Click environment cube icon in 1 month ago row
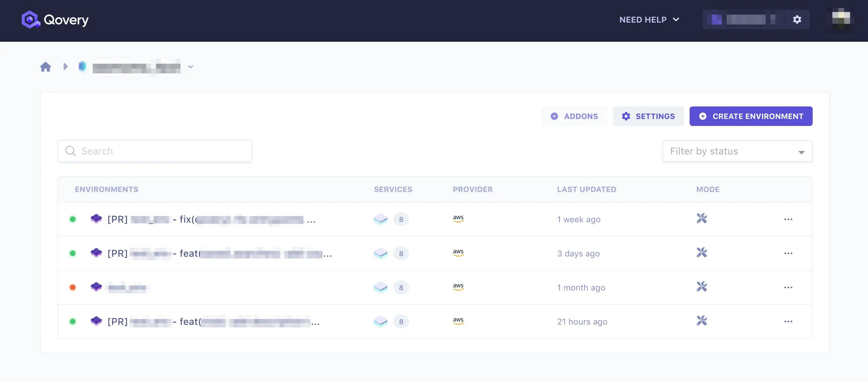This screenshot has width=868, height=382. (96, 287)
